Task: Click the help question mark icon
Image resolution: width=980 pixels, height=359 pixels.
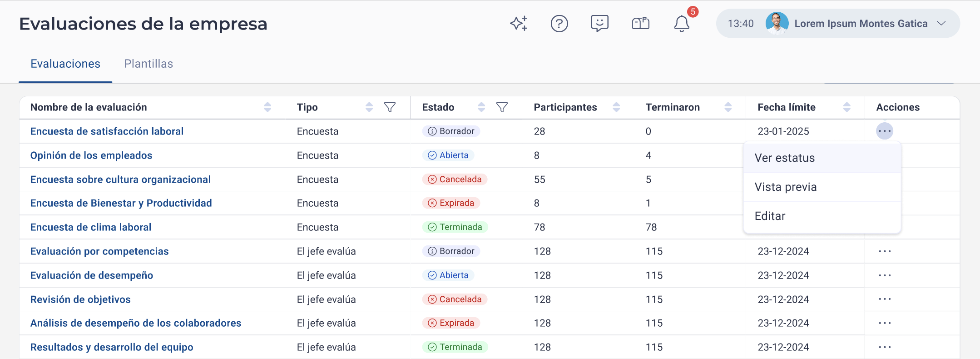Action: [559, 24]
